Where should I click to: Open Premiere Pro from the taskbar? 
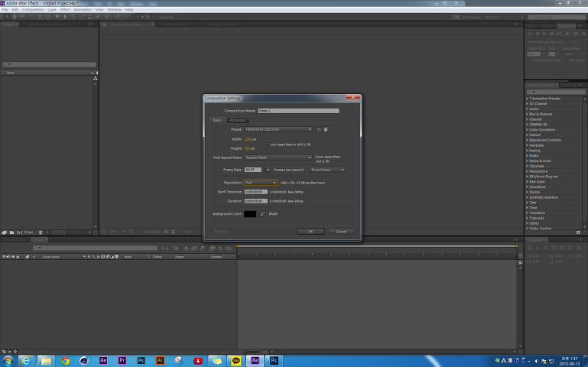click(x=122, y=360)
